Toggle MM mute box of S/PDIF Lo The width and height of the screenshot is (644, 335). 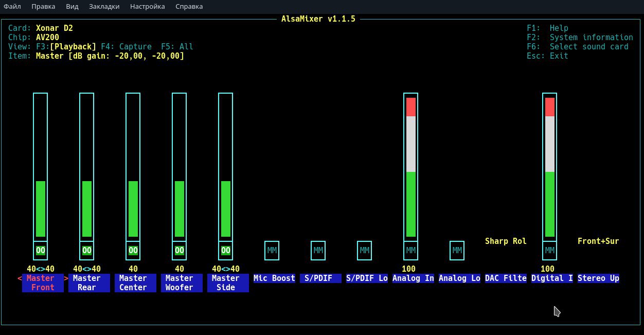[365, 251]
